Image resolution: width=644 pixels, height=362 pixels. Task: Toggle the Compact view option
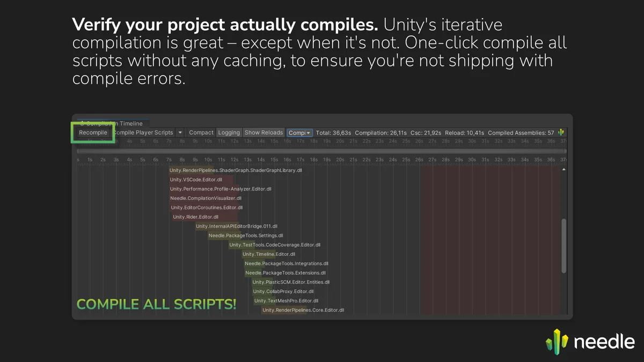point(201,132)
